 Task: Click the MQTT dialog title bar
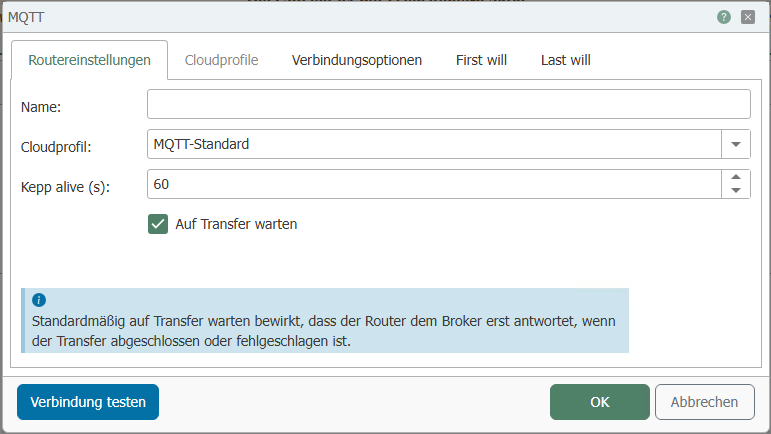click(x=350, y=17)
